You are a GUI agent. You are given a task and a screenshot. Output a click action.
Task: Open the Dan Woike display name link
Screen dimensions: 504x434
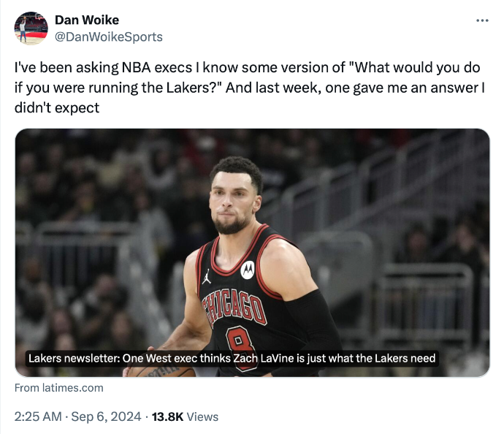click(87, 20)
